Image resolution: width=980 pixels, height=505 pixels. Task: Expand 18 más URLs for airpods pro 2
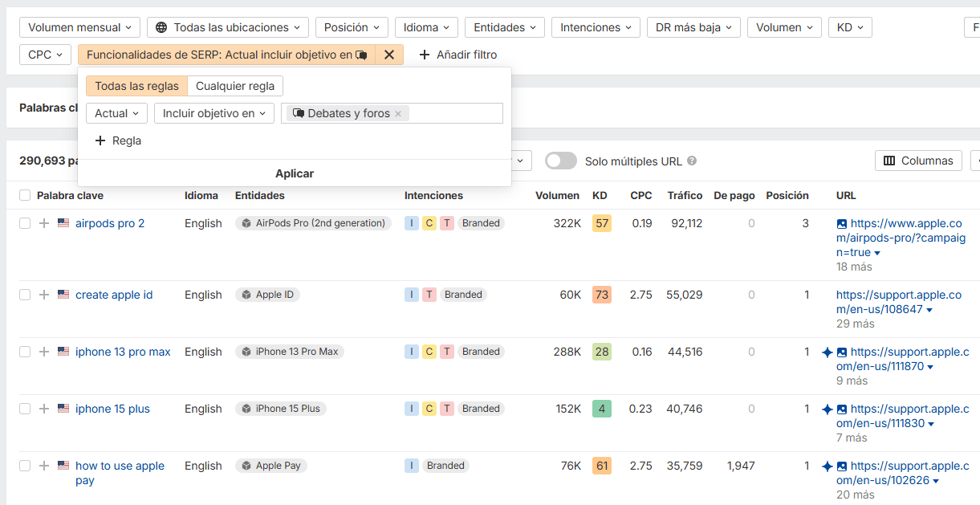click(x=854, y=267)
